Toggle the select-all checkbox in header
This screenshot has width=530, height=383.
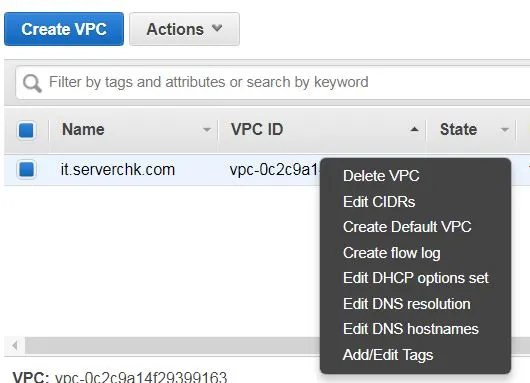[x=26, y=130]
